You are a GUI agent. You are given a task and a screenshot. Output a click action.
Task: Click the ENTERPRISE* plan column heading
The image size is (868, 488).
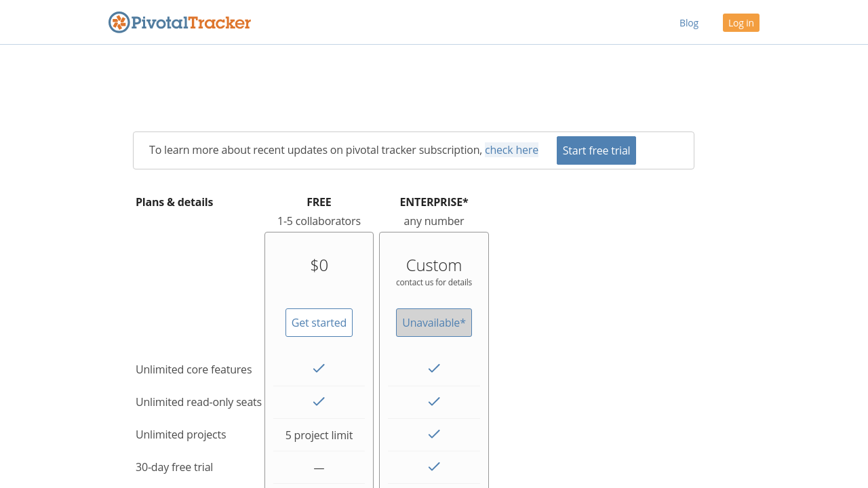pyautogui.click(x=434, y=202)
